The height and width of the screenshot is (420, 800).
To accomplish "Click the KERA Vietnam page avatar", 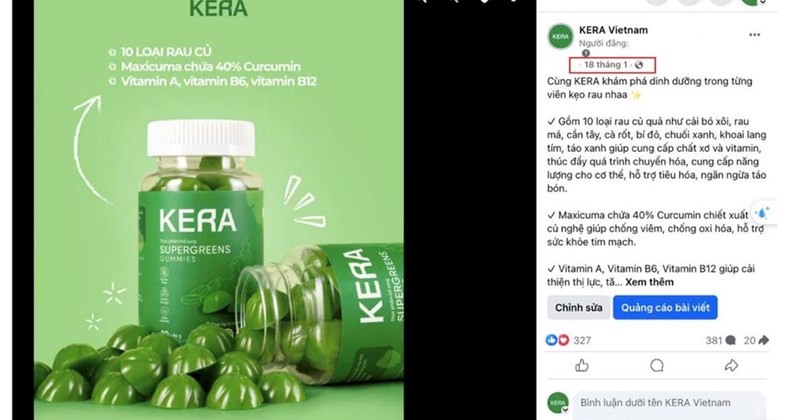I will (560, 37).
